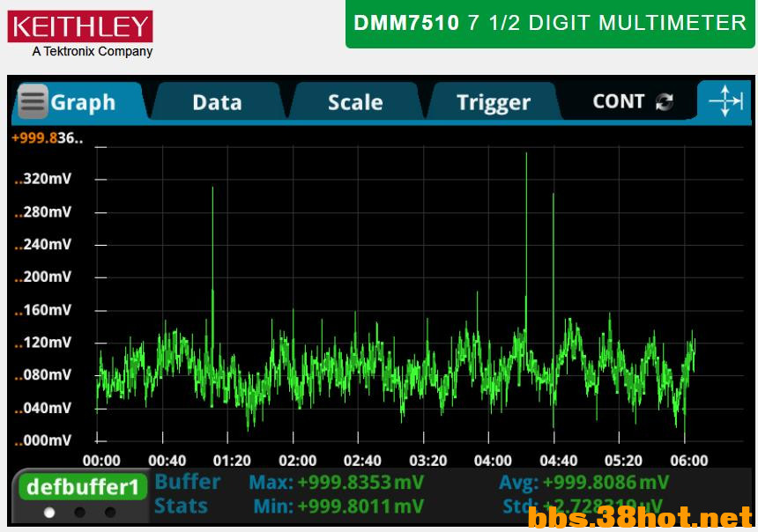758x532 pixels.
Task: Click the circular arrows icon beside CONT
Action: [665, 102]
